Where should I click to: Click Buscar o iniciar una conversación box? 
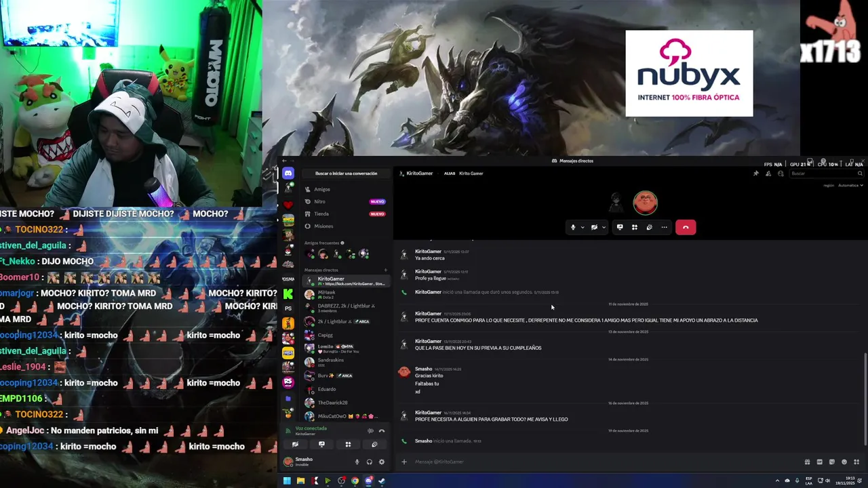[346, 174]
